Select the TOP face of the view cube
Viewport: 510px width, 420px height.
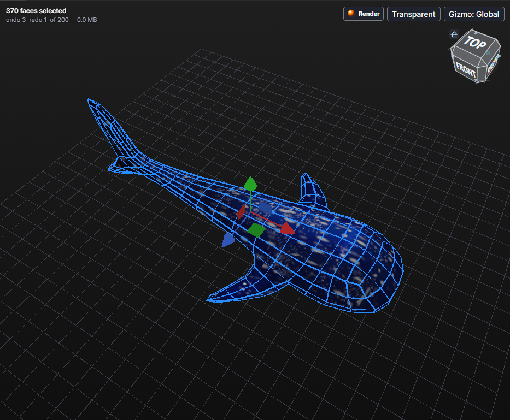pyautogui.click(x=476, y=43)
